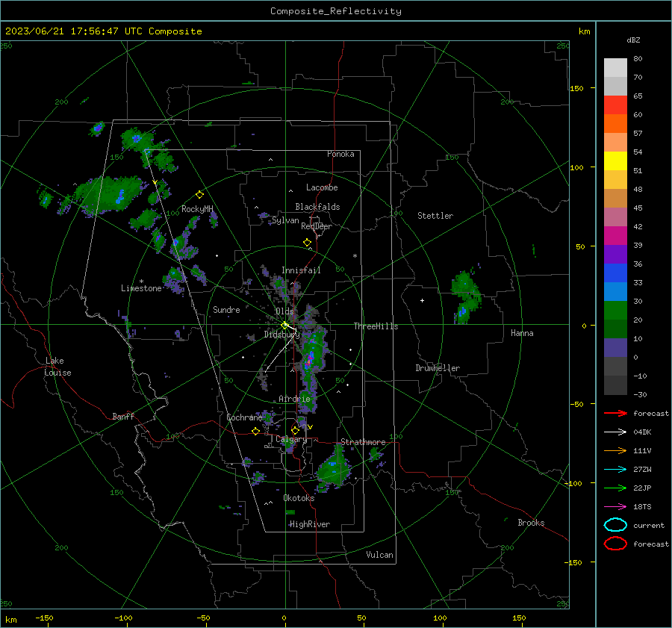This screenshot has width=672, height=628.
Task: Click the Lacombe label
Action: [322, 187]
